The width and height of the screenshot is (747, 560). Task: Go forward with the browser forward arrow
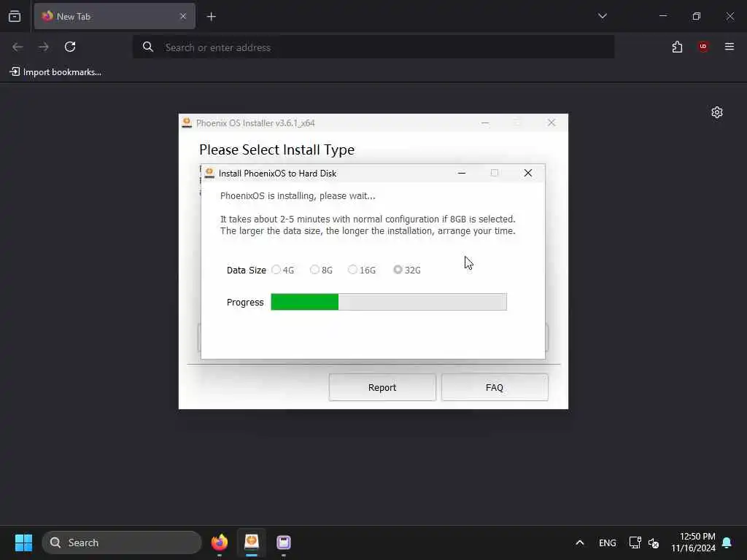[x=44, y=47]
